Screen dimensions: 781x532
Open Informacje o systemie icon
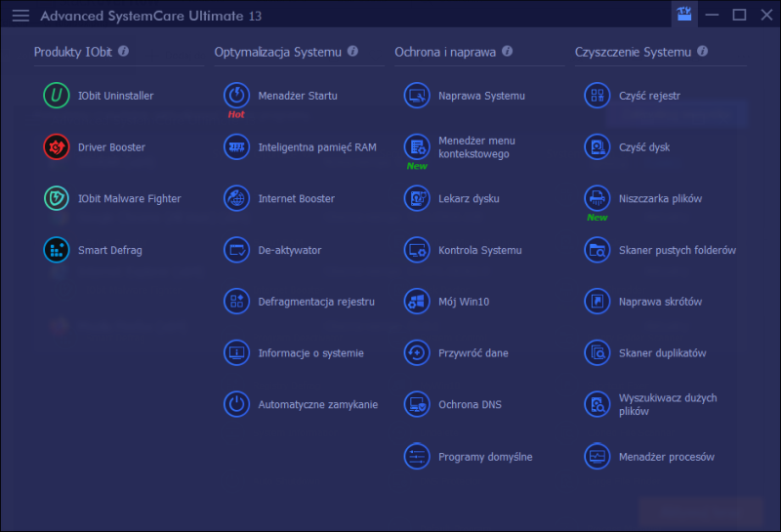pyautogui.click(x=236, y=352)
